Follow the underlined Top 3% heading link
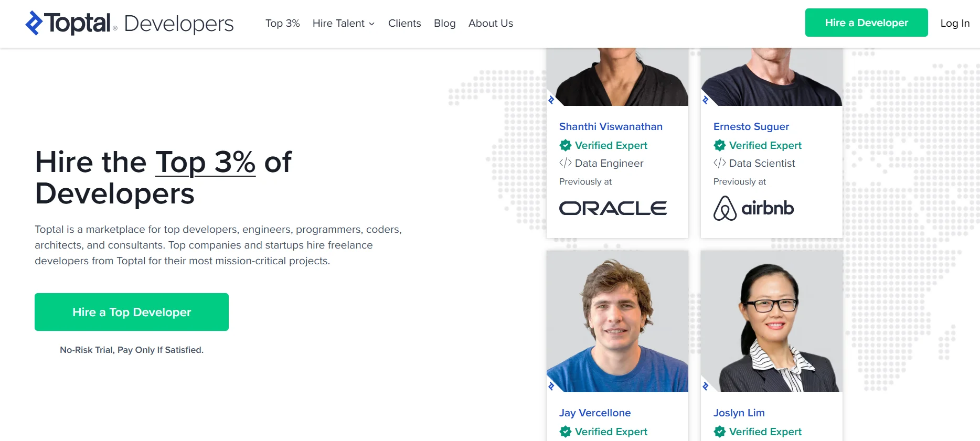 (x=205, y=162)
